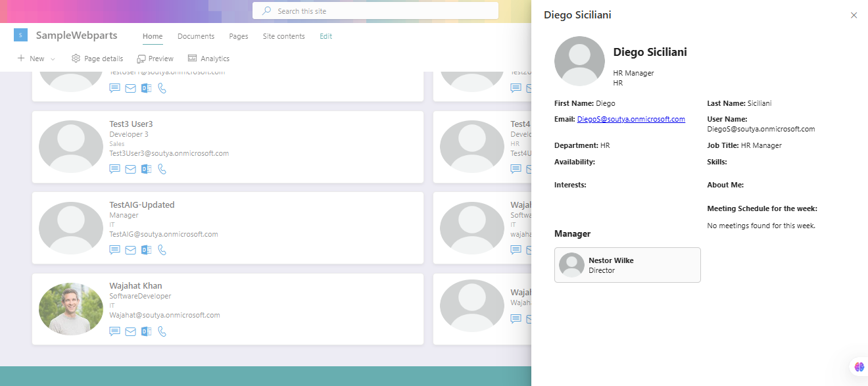
Task: Start a chat with TestAIG-Updated
Action: coord(114,250)
